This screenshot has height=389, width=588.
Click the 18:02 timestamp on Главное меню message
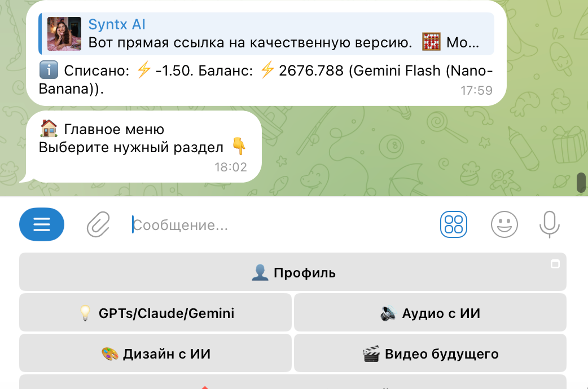(230, 167)
